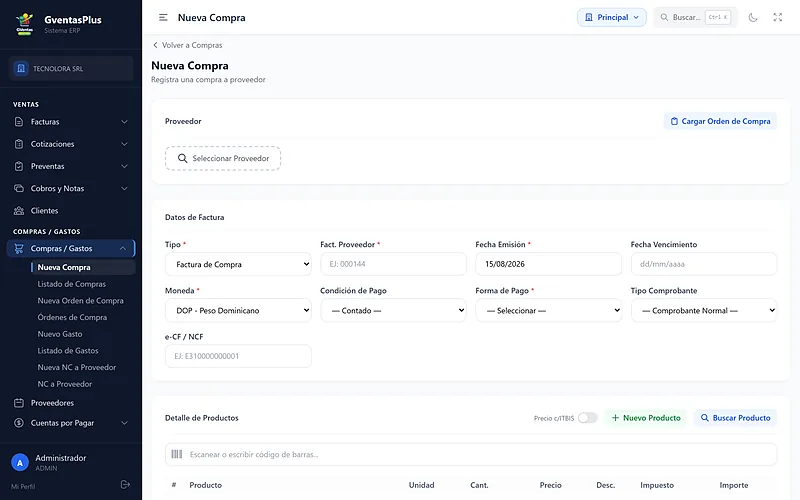
Task: Click the Cobros y Notas icon
Action: click(19, 188)
